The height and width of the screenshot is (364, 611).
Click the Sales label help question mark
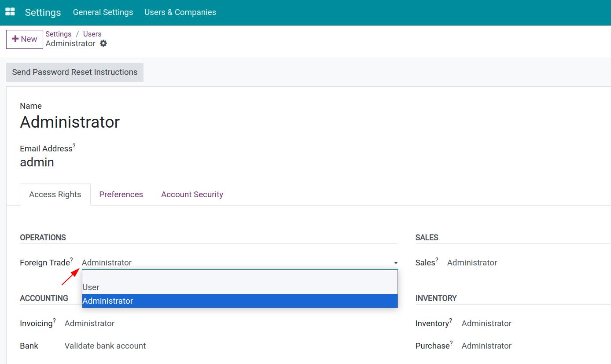click(x=437, y=260)
